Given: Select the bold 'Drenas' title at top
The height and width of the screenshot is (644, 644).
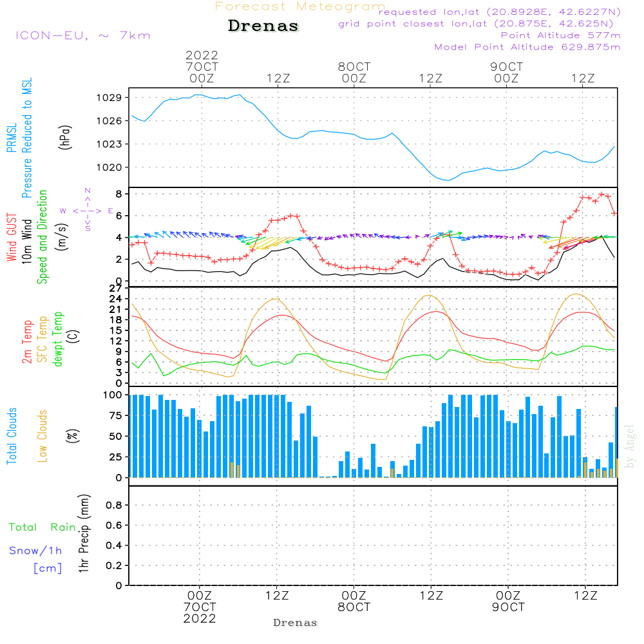Looking at the screenshot, I should [263, 26].
